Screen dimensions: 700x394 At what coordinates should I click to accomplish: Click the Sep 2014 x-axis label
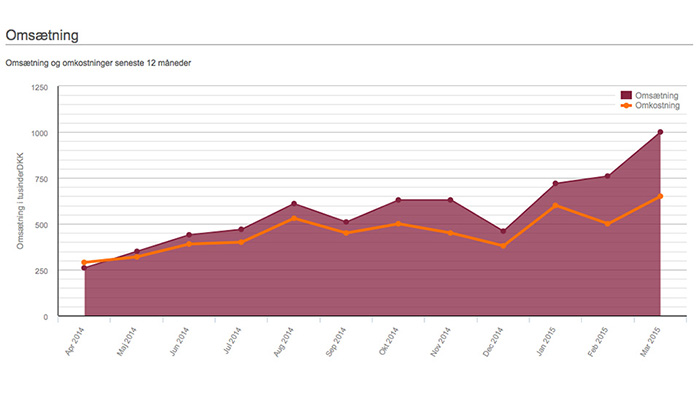coord(336,342)
